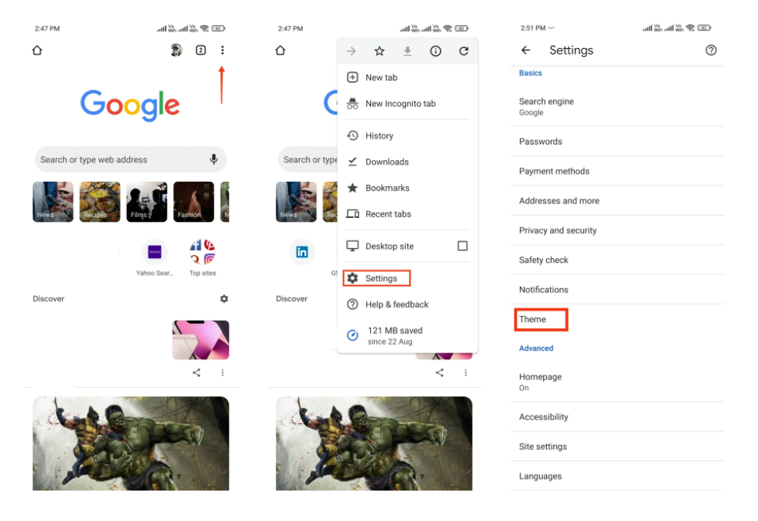Tap the 121 MB saved data entry
The width and height of the screenshot is (758, 521).
pyautogui.click(x=408, y=335)
